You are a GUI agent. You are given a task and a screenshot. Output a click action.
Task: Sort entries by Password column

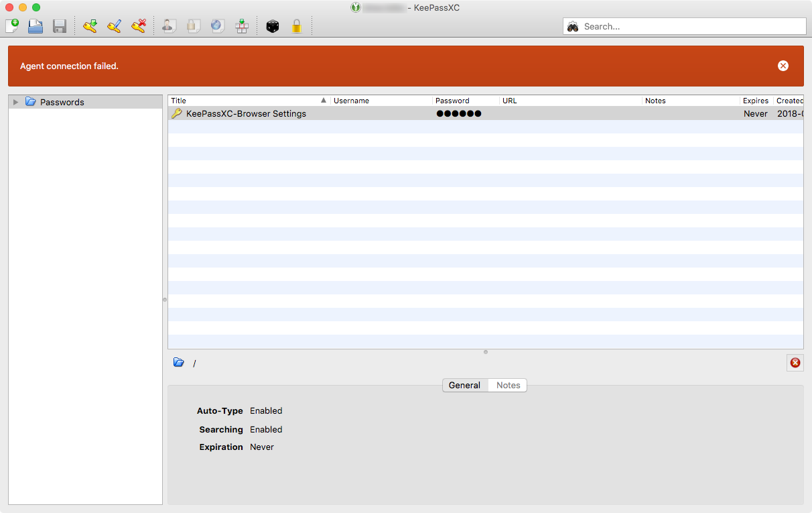pyautogui.click(x=466, y=101)
